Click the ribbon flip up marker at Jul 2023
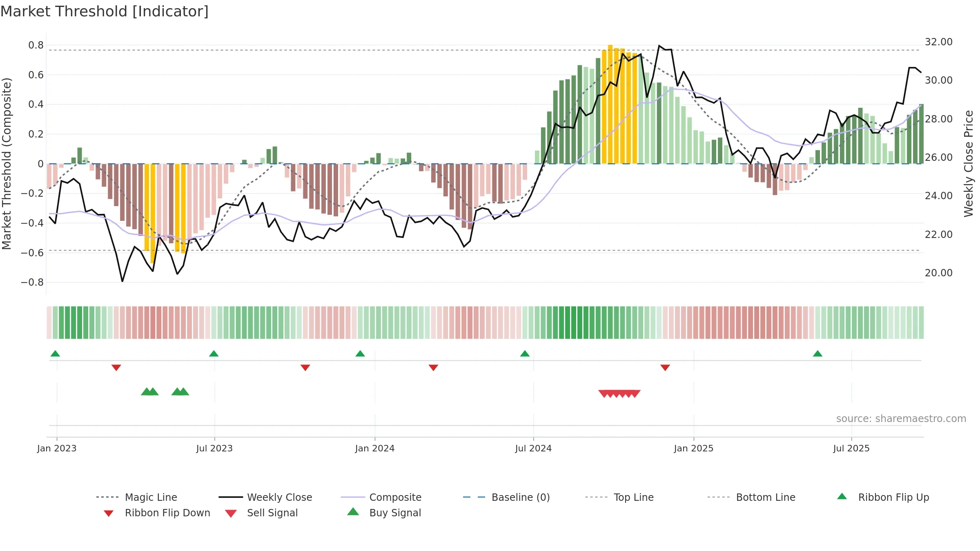This screenshot has height=551, width=980. click(214, 353)
